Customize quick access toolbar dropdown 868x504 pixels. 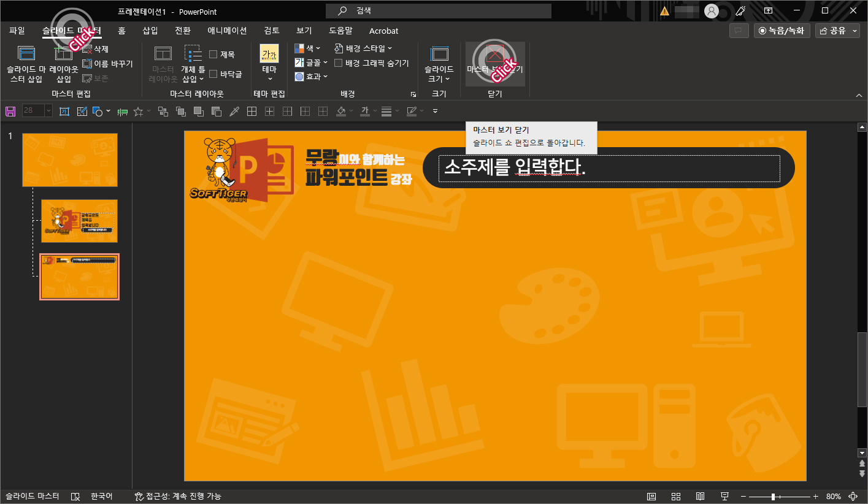435,111
